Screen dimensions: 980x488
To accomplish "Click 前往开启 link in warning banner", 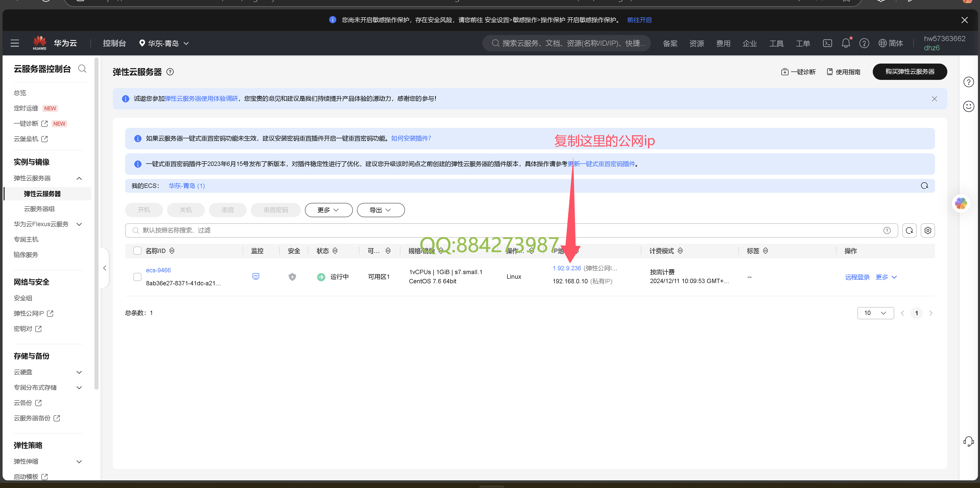I will tap(639, 20).
